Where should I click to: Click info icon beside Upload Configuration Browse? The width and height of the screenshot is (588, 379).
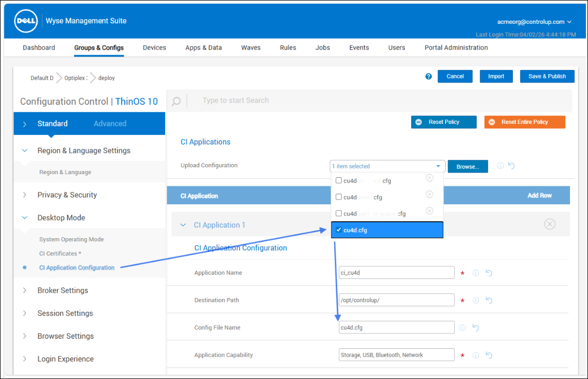pyautogui.click(x=500, y=166)
